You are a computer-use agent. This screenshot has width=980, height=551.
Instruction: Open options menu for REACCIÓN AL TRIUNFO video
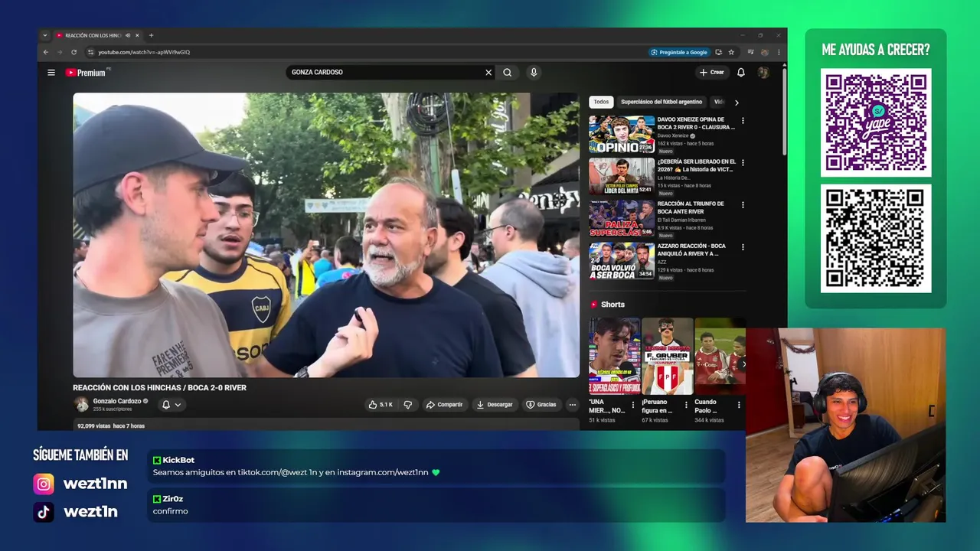pyautogui.click(x=742, y=204)
